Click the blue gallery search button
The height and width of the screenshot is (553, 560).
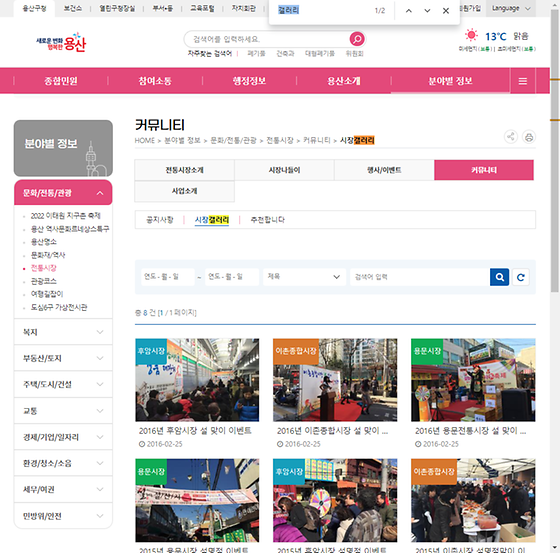[x=499, y=277]
